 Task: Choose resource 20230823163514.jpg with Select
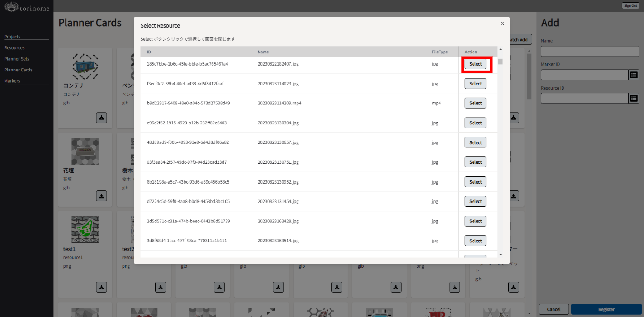pyautogui.click(x=475, y=241)
